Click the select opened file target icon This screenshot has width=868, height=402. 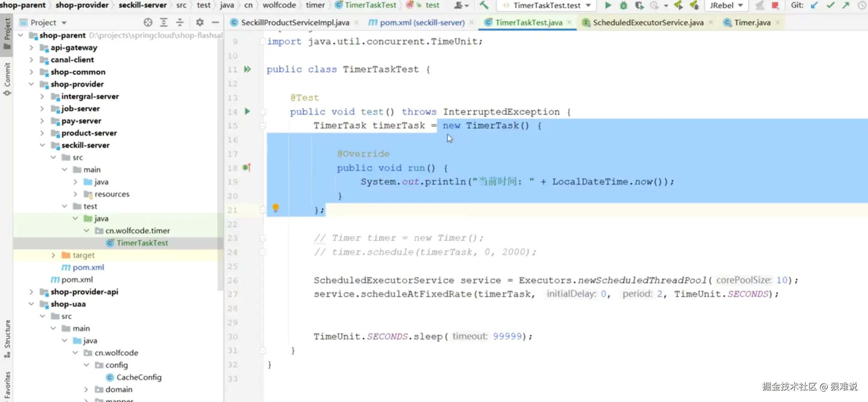pyautogui.click(x=148, y=22)
